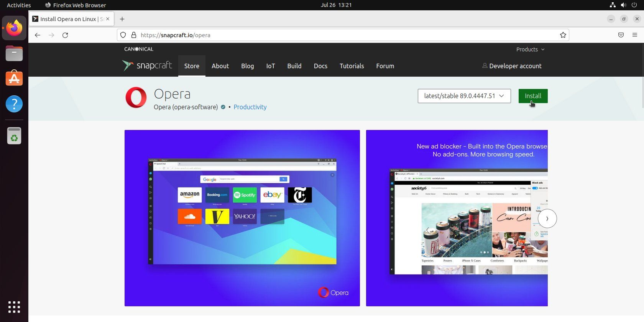Click the Opera heading text
This screenshot has width=644, height=322.
click(x=172, y=94)
